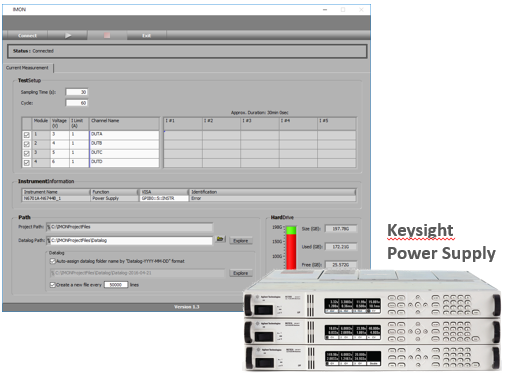Screen dimensions: 506x375
Task: Close the IMON window
Action: pos(361,10)
